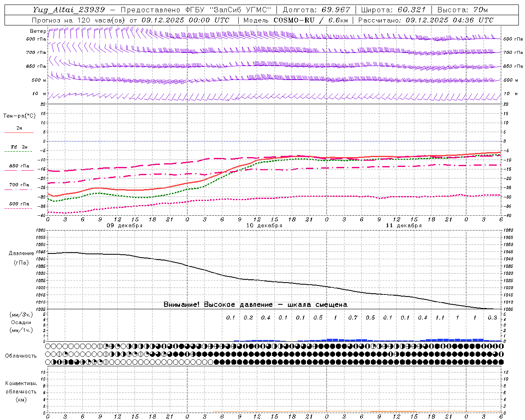Click the (мм/3ч.) precipitation unit label
Viewport: 525px width, 420px height.
(x=21, y=315)
